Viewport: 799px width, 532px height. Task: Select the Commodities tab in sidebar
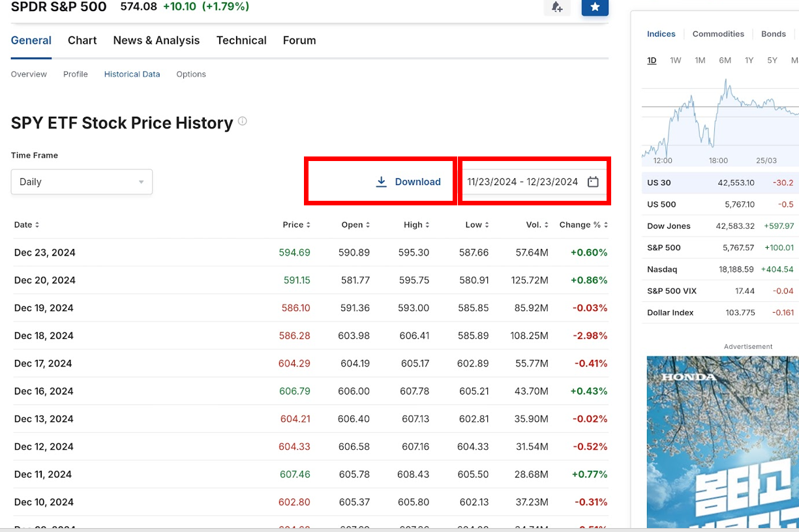pyautogui.click(x=718, y=34)
